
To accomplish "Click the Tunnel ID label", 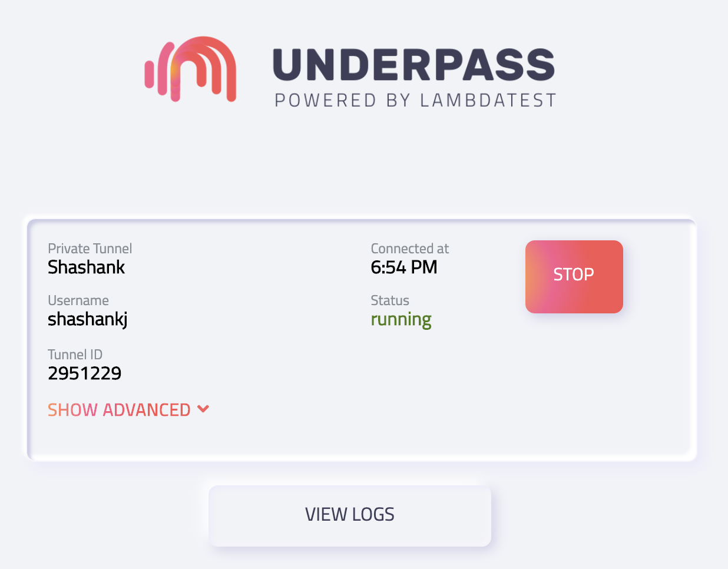I will pos(75,355).
